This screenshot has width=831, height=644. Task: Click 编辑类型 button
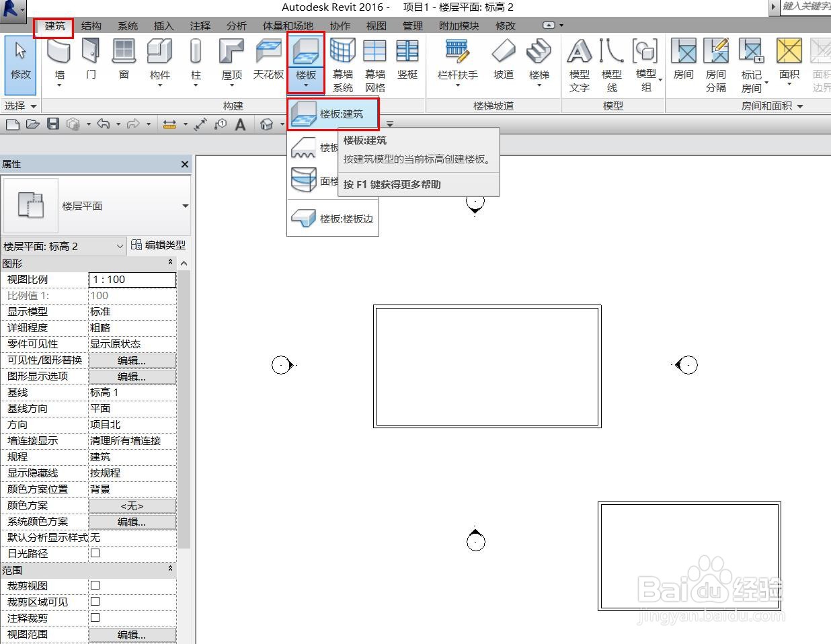159,245
